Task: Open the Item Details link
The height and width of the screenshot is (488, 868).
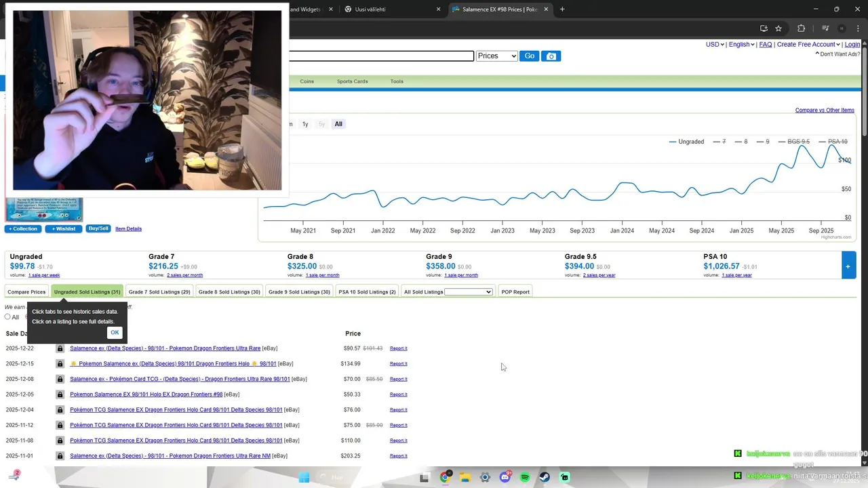Action: [128, 229]
